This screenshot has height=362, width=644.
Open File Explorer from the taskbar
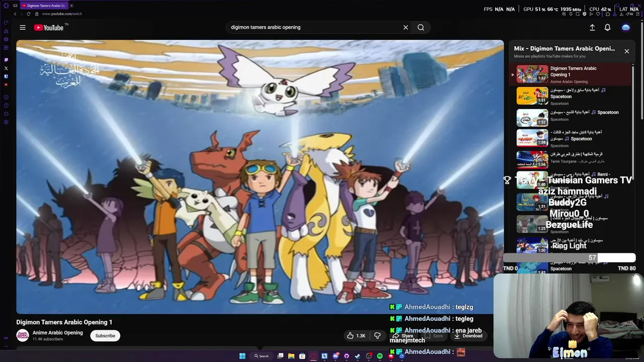coord(291,356)
